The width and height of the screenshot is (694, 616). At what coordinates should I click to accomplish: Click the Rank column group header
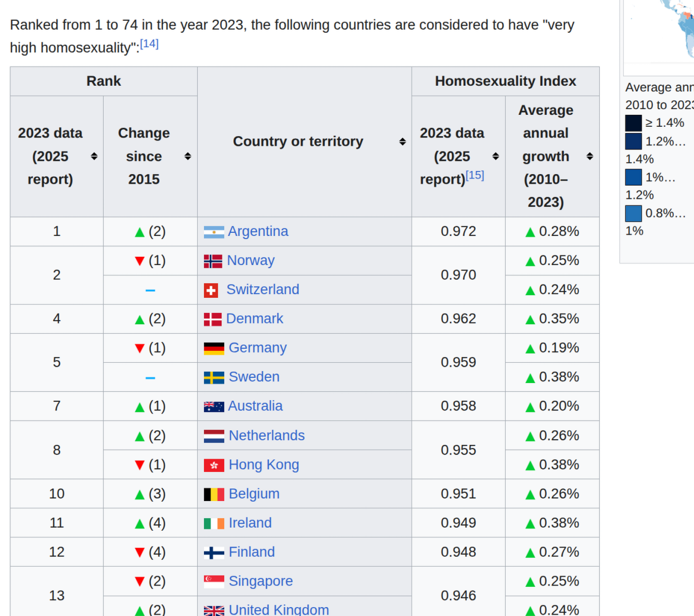pos(103,81)
